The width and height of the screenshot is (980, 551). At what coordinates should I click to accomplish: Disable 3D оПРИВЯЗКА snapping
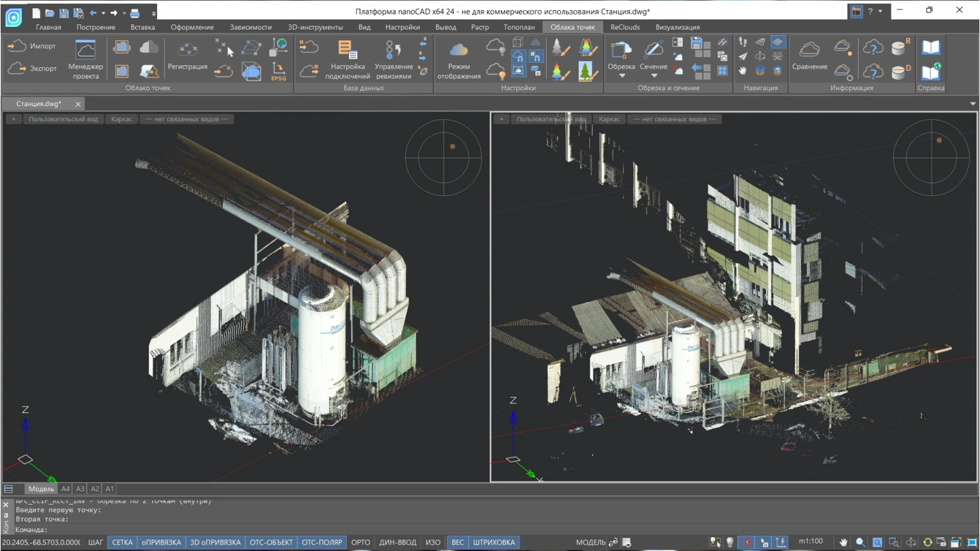point(215,542)
